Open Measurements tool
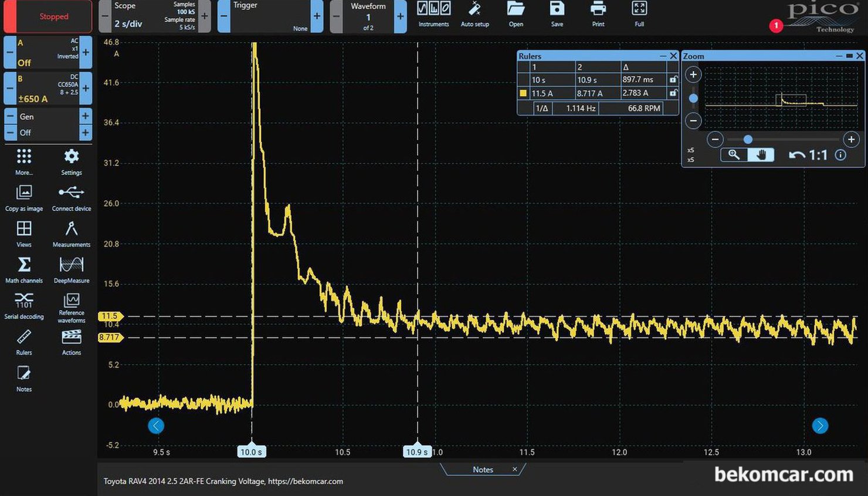 pyautogui.click(x=72, y=234)
